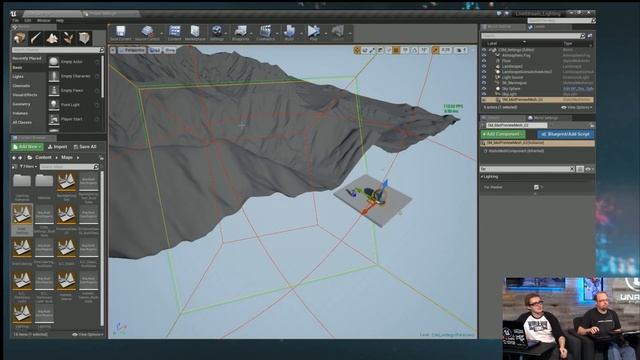Toggle scale snapping in viewport toolbar

436,50
